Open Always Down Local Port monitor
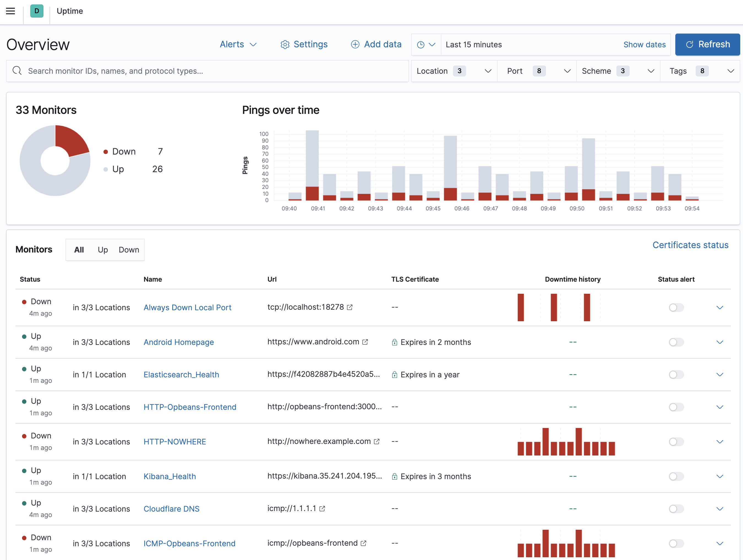 coord(187,308)
